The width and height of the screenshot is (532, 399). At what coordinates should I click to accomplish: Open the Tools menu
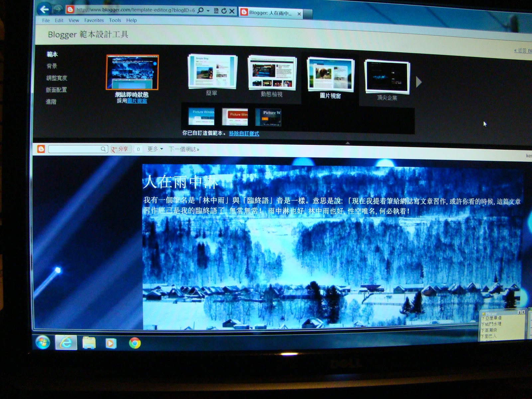coord(115,20)
